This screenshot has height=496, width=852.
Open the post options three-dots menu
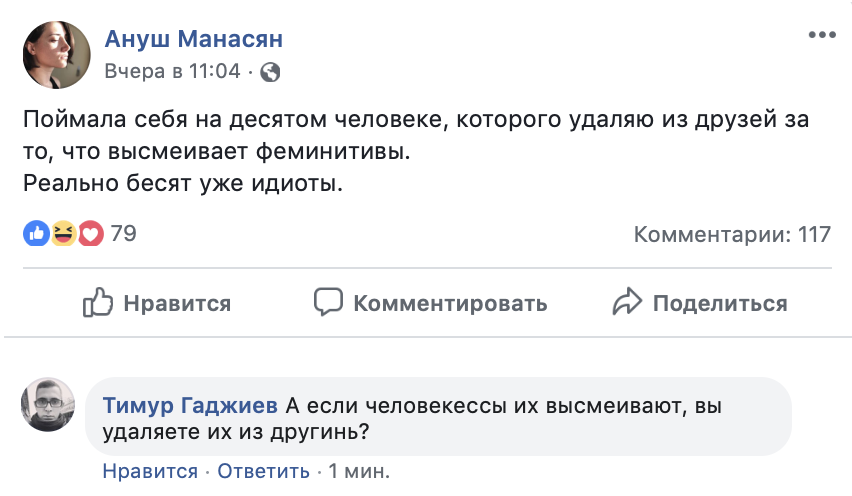coord(820,34)
